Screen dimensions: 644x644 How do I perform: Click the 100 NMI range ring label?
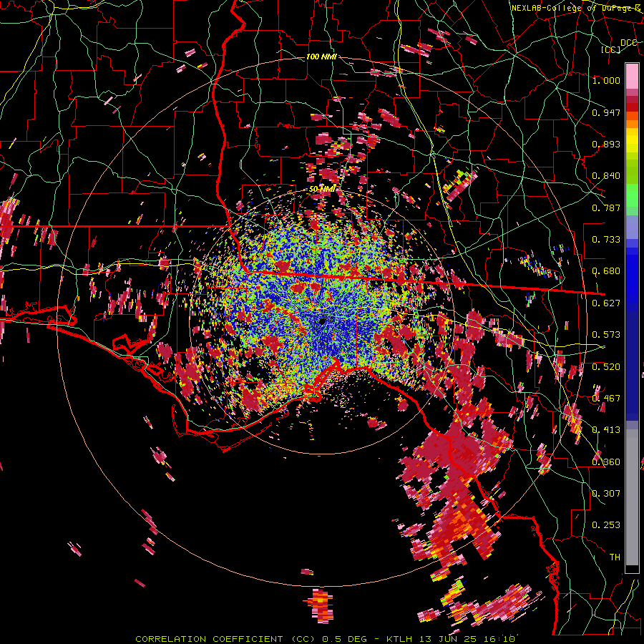pos(321,57)
